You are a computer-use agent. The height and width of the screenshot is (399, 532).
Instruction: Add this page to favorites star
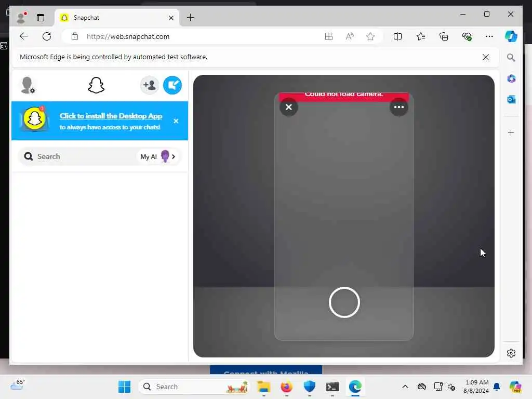click(370, 36)
